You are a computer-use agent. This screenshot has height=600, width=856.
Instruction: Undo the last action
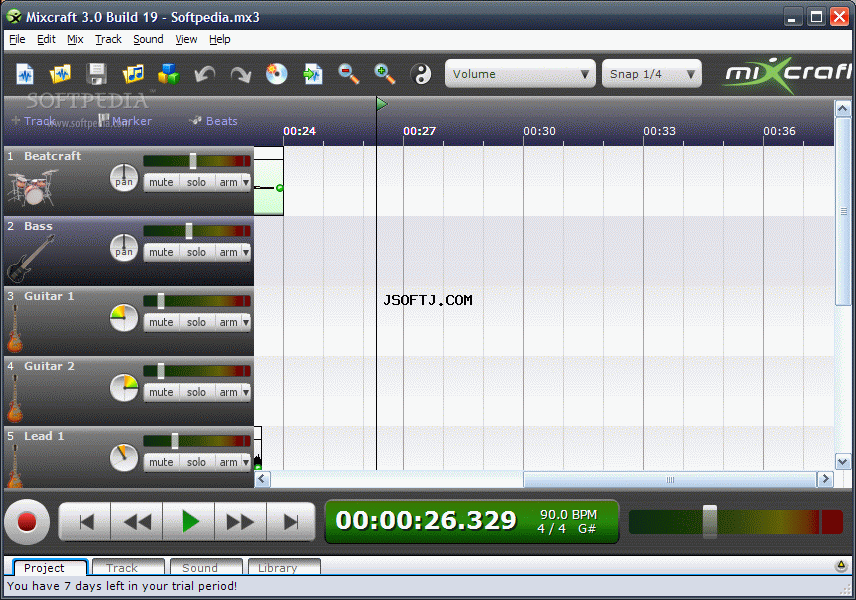tap(205, 74)
